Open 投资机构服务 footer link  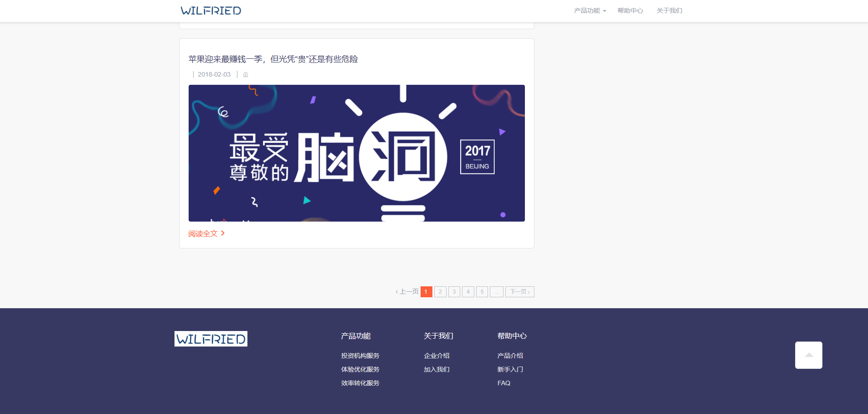360,356
